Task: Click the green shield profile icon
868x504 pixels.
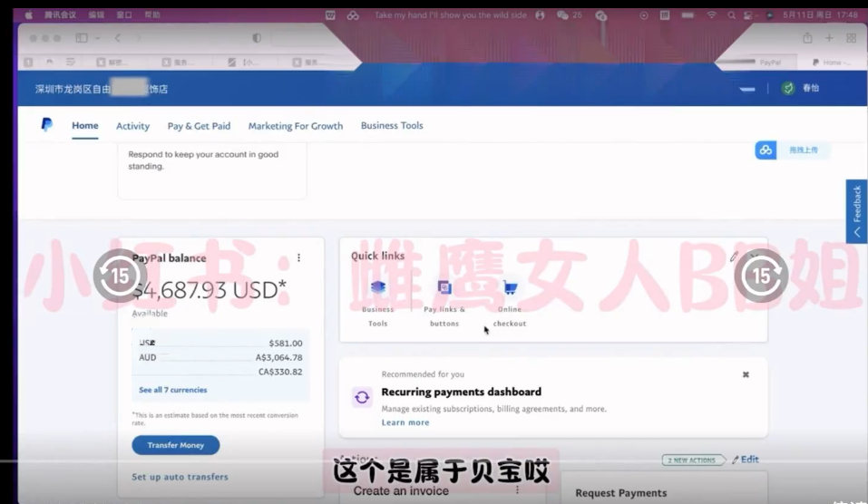Action: (788, 88)
